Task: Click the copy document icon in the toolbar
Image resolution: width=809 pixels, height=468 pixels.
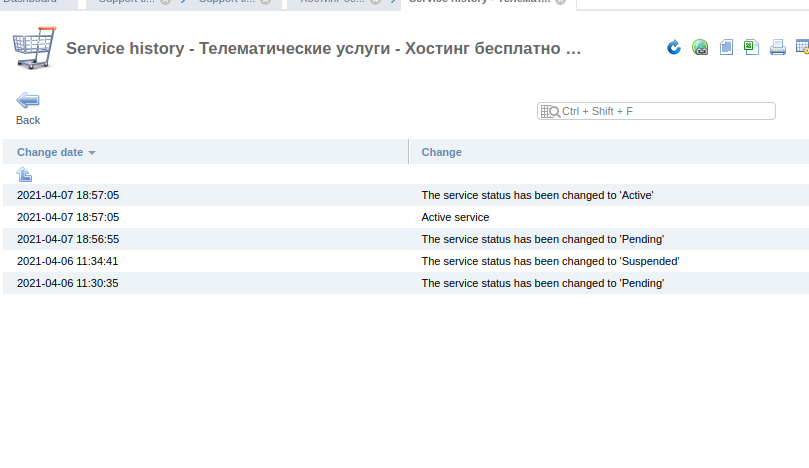Action: [726, 47]
